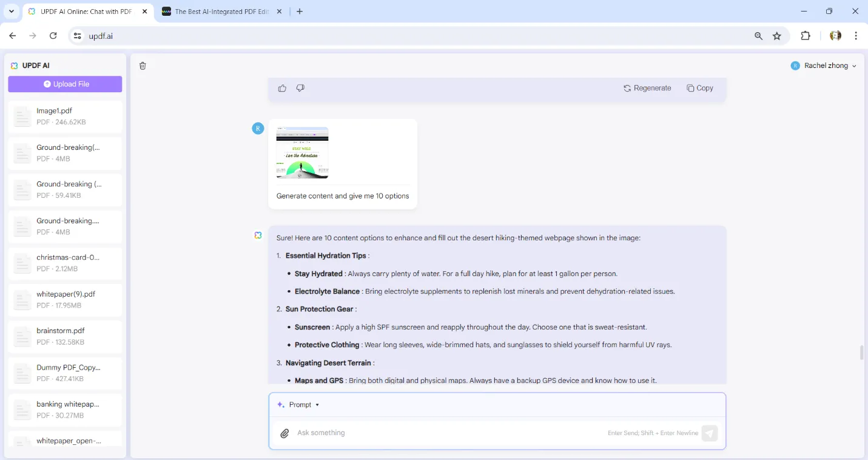Click the Copy response button
The width and height of the screenshot is (868, 460).
[699, 88]
